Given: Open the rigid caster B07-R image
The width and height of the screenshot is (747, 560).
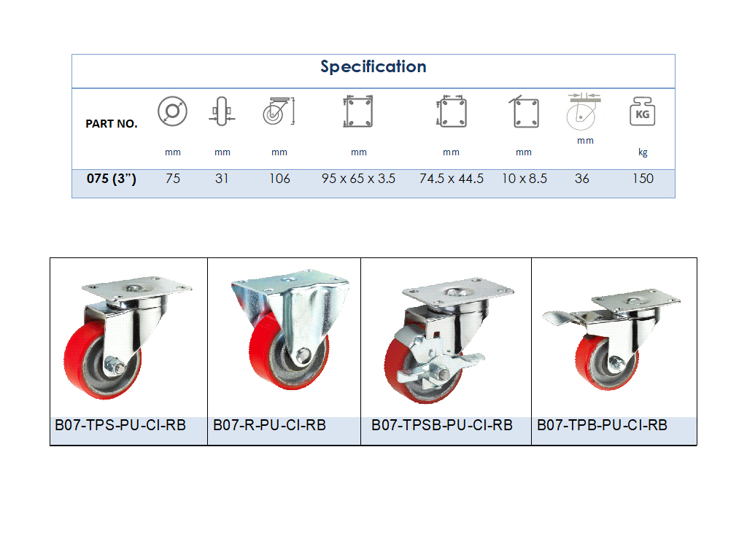Looking at the screenshot, I should (x=290, y=330).
